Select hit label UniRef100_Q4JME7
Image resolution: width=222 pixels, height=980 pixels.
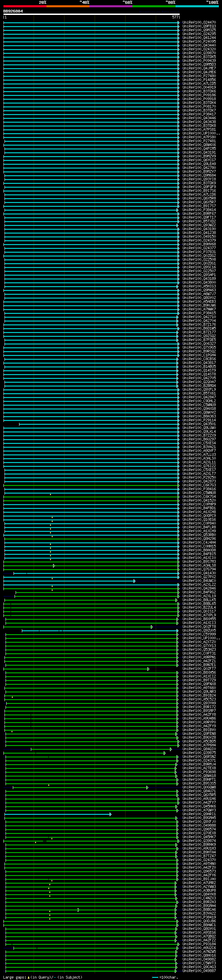tap(199, 68)
